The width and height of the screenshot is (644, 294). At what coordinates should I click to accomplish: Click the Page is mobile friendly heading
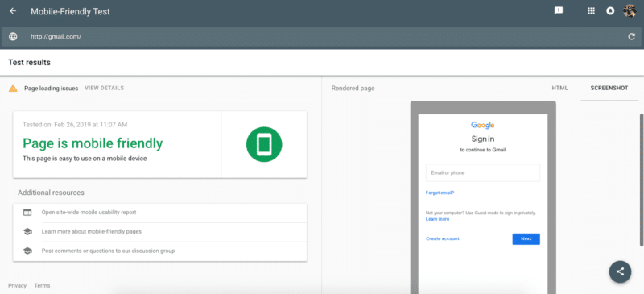(x=93, y=143)
